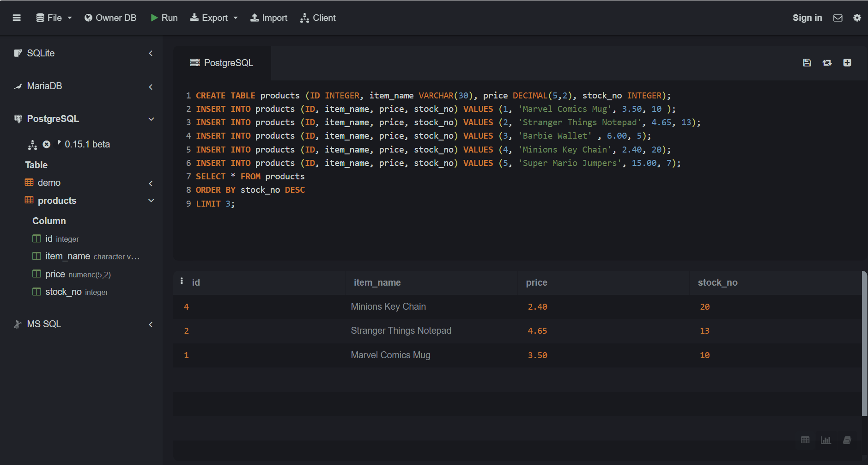The height and width of the screenshot is (465, 868).
Task: Switch to the PostgreSQL editor tab
Action: coord(222,63)
